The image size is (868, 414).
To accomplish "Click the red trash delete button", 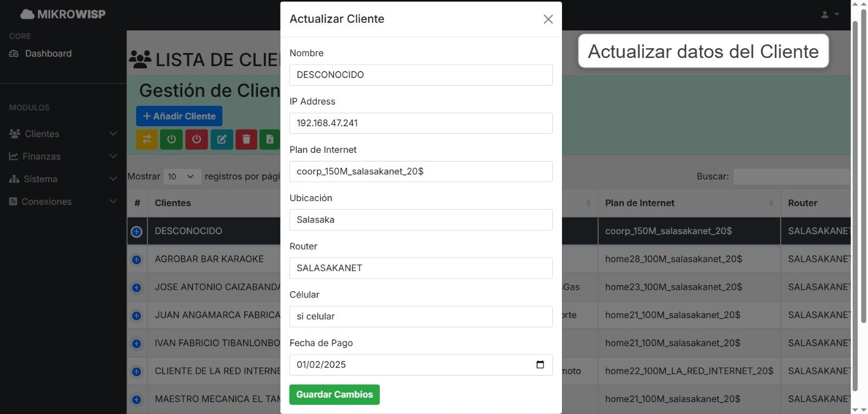I will tap(246, 139).
